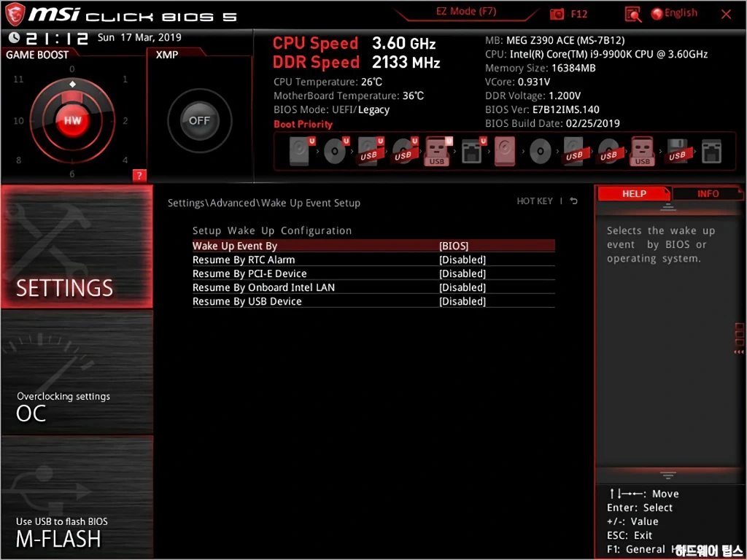
Task: Expand side panel with triple arrow handle
Action: click(x=740, y=338)
